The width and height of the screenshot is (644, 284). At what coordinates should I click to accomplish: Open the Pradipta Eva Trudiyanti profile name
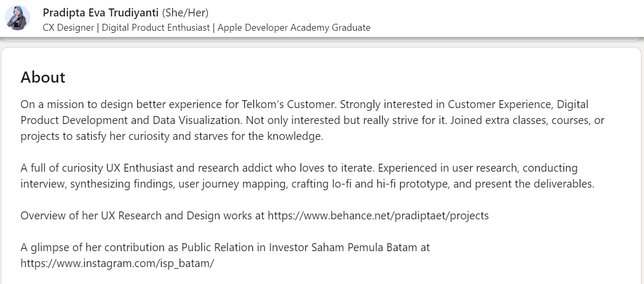point(101,13)
